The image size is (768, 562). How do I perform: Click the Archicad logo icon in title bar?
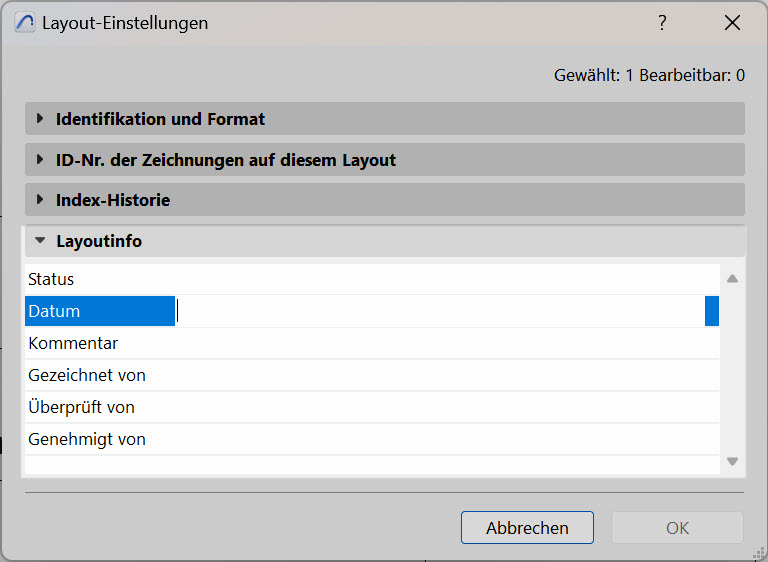click(24, 23)
